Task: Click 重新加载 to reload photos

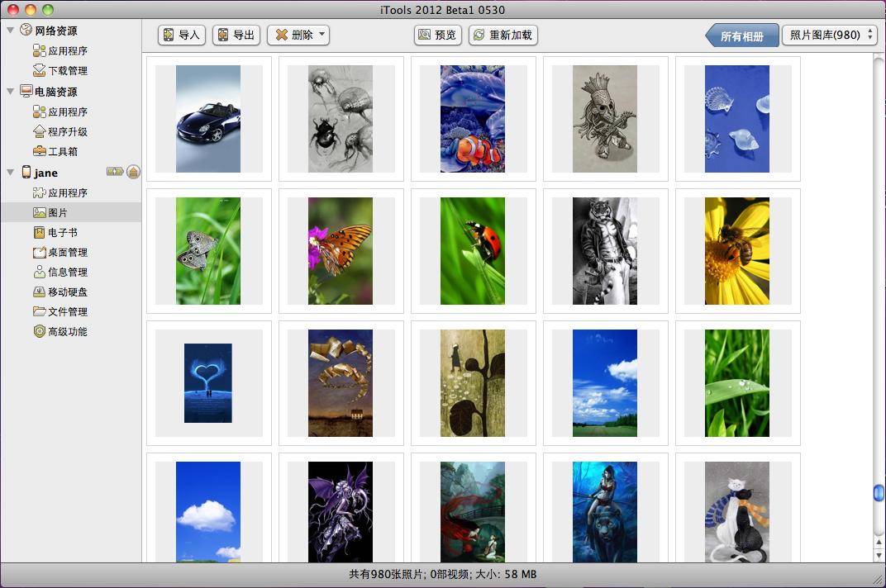Action: tap(502, 35)
